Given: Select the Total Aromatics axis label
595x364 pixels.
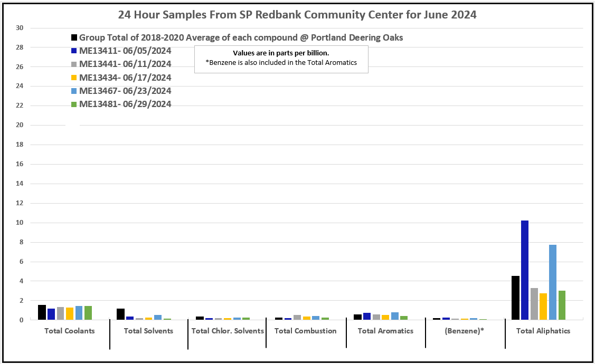Looking at the screenshot, I should pyautogui.click(x=385, y=331).
